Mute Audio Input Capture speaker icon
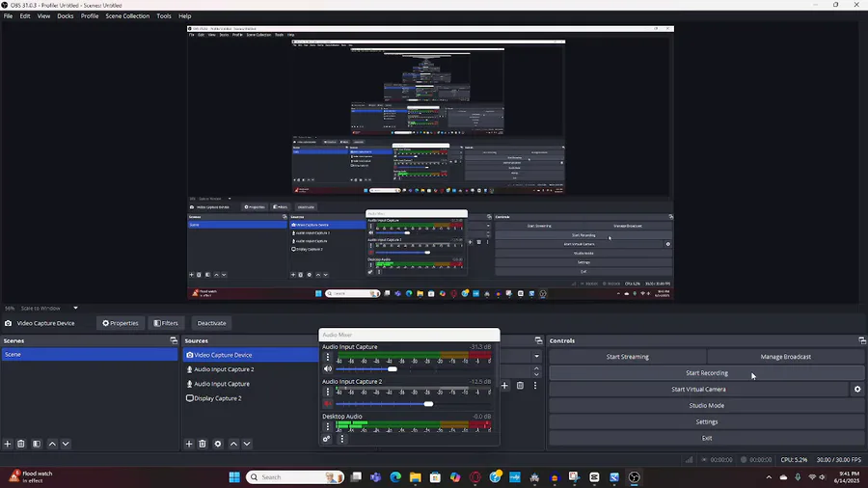The width and height of the screenshot is (868, 488). point(328,369)
